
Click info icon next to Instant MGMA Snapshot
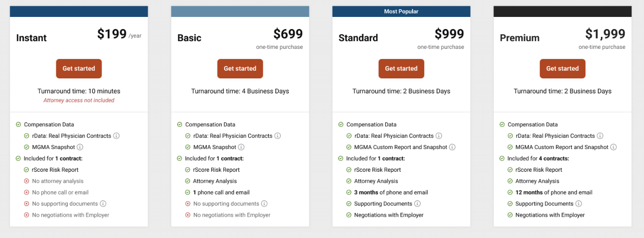point(80,147)
